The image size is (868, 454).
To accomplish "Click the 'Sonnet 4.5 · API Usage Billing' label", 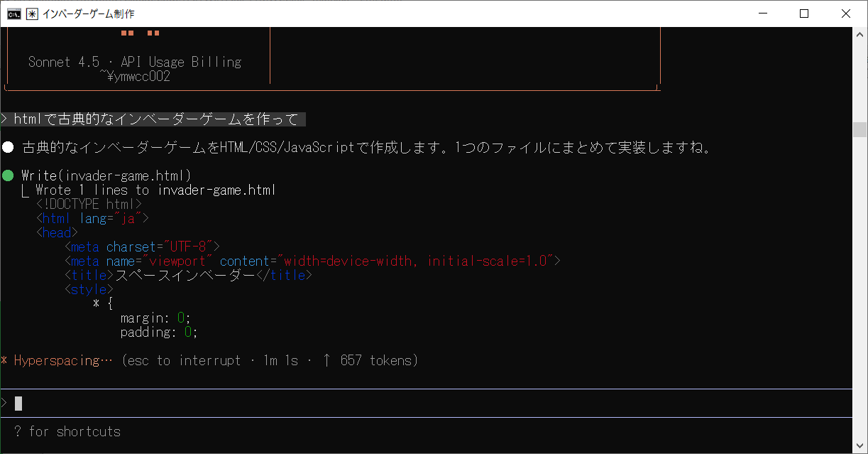I will click(x=135, y=62).
